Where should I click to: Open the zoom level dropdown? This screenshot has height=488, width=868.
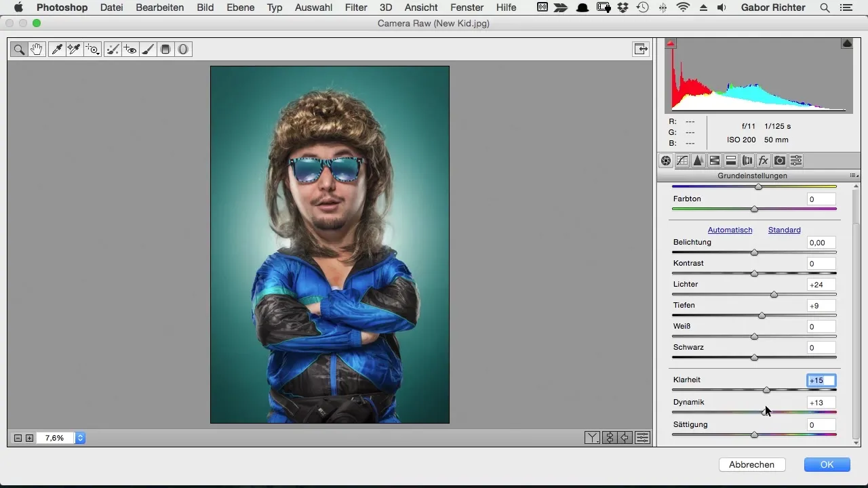coord(80,438)
